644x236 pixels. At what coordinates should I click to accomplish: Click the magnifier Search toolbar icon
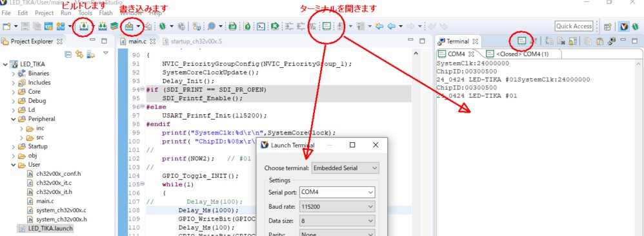212,27
